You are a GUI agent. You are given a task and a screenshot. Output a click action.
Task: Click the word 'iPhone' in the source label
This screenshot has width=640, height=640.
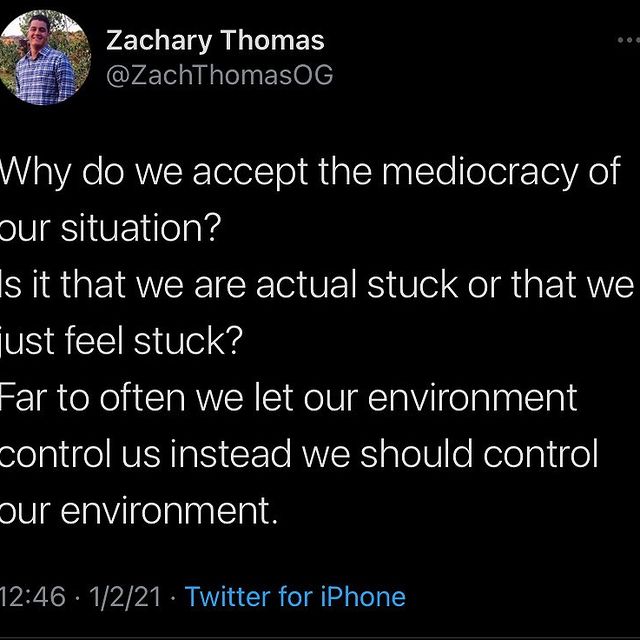pos(363,597)
